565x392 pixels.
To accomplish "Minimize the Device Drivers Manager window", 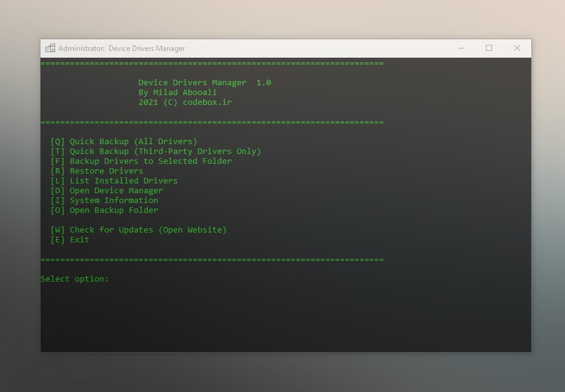I will click(x=461, y=48).
